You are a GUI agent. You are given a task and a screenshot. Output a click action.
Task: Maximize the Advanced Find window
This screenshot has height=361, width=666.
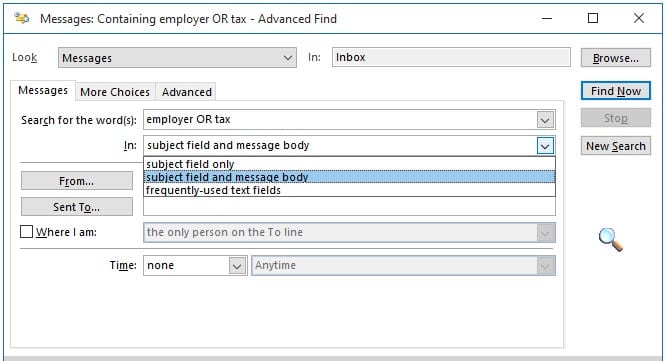point(593,18)
